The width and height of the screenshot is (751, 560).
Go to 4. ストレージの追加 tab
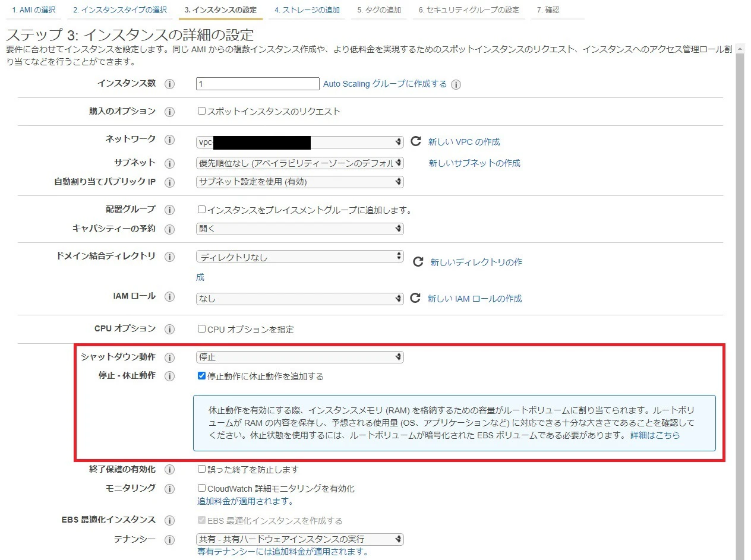[x=307, y=10]
